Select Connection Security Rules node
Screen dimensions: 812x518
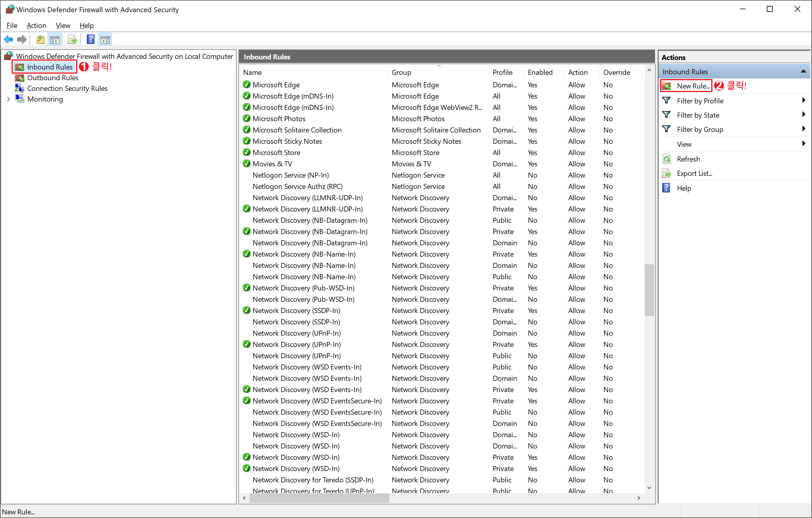click(x=67, y=88)
